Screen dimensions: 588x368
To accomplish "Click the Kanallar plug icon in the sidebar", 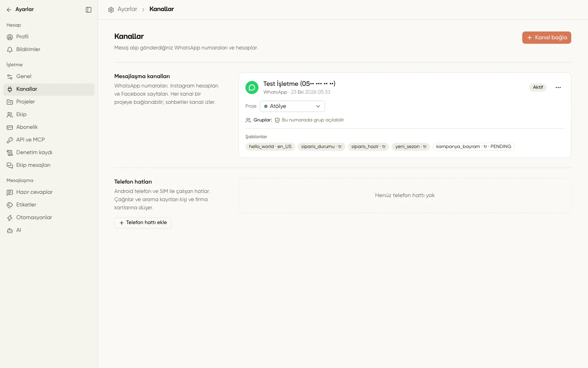I will click(10, 89).
